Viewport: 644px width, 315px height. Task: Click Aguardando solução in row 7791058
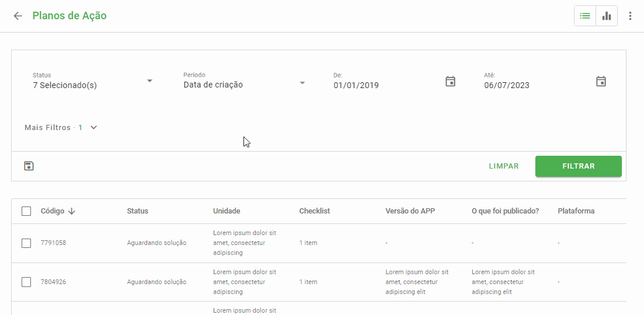(156, 243)
